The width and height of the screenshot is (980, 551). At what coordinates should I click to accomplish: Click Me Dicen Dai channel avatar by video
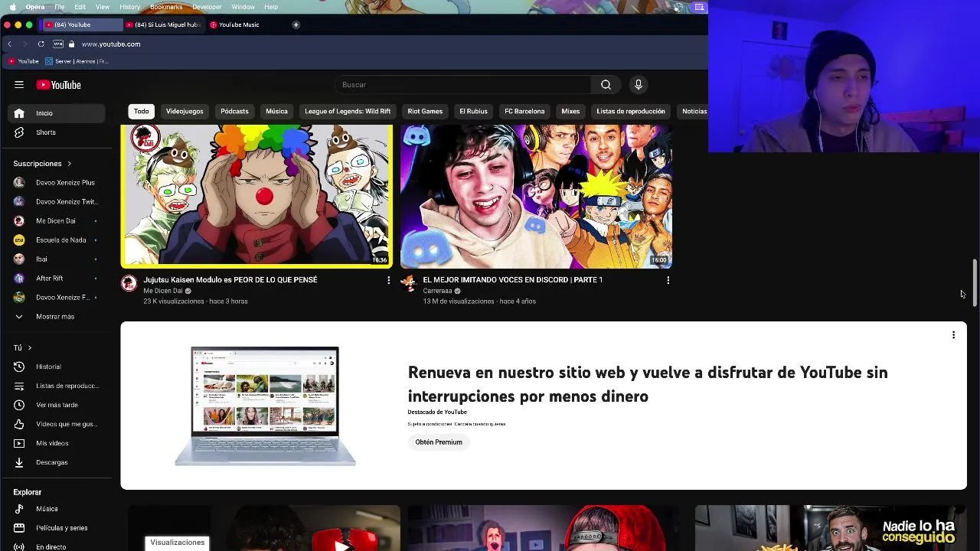click(x=129, y=283)
